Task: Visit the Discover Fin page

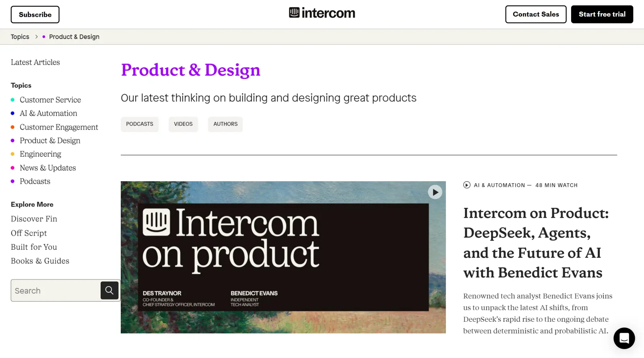Action: pos(34,219)
